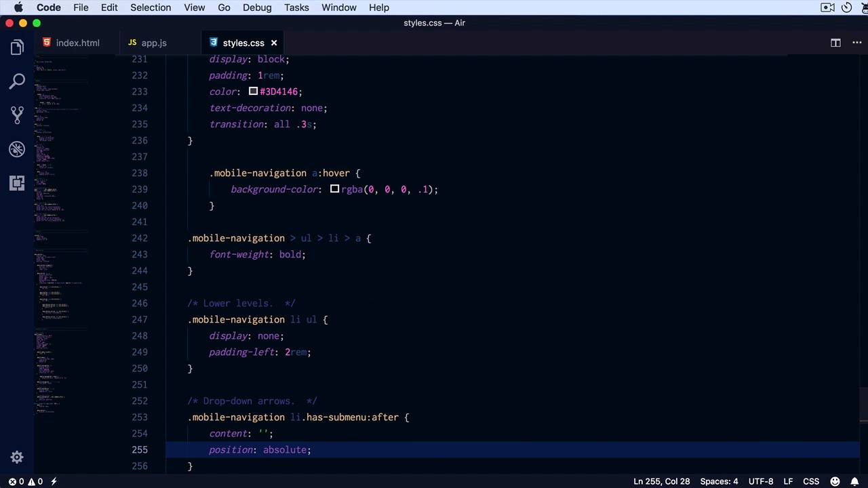The width and height of the screenshot is (868, 488).
Task: Open the Go menu
Action: tap(224, 7)
